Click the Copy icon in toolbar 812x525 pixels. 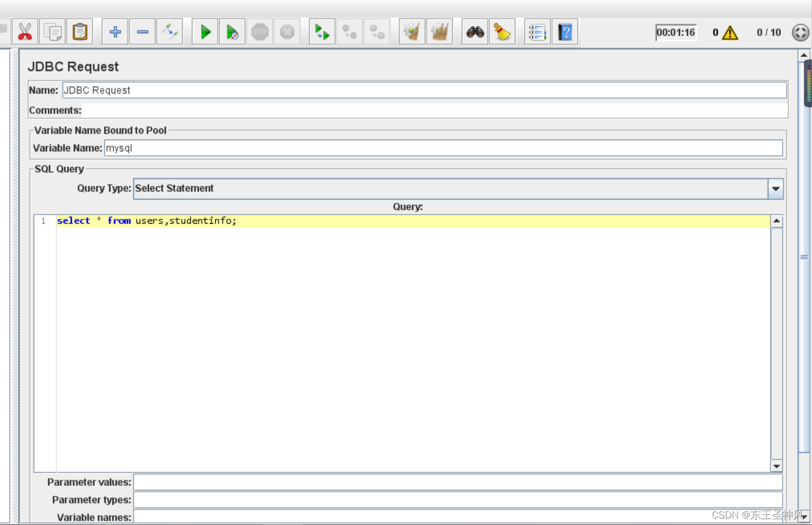(x=52, y=32)
